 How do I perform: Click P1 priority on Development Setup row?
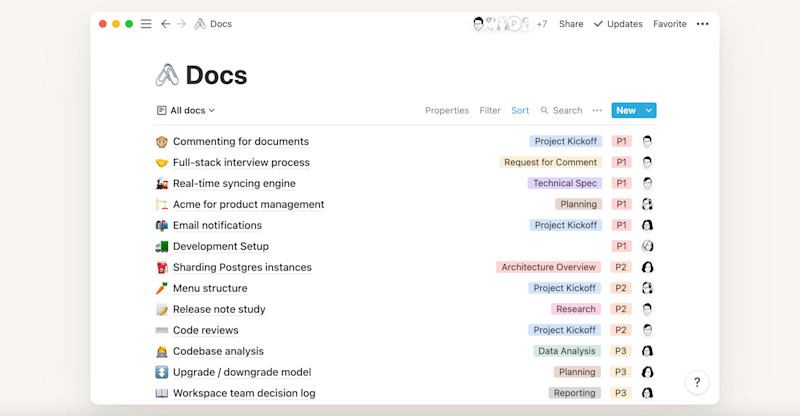(x=621, y=246)
